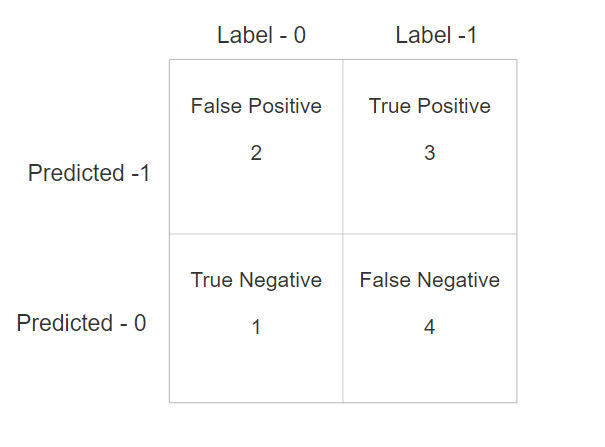The height and width of the screenshot is (447, 605).
Task: Click the '0' in 'Label - 0' header
Action: pos(300,35)
